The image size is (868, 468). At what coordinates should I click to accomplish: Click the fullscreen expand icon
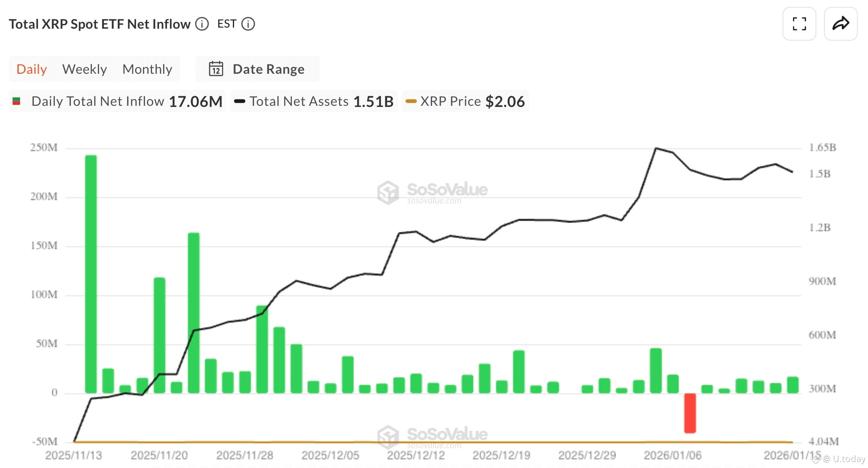coord(799,24)
